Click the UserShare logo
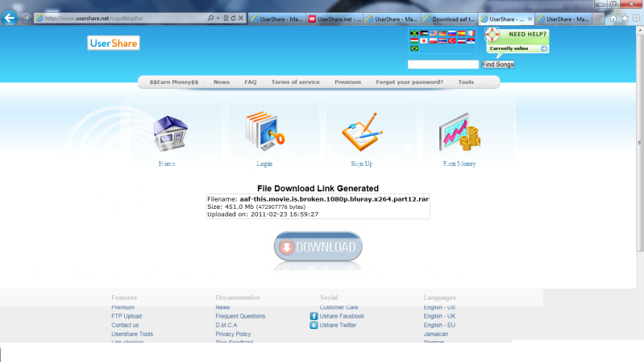This screenshot has width=644, height=362. 114,44
